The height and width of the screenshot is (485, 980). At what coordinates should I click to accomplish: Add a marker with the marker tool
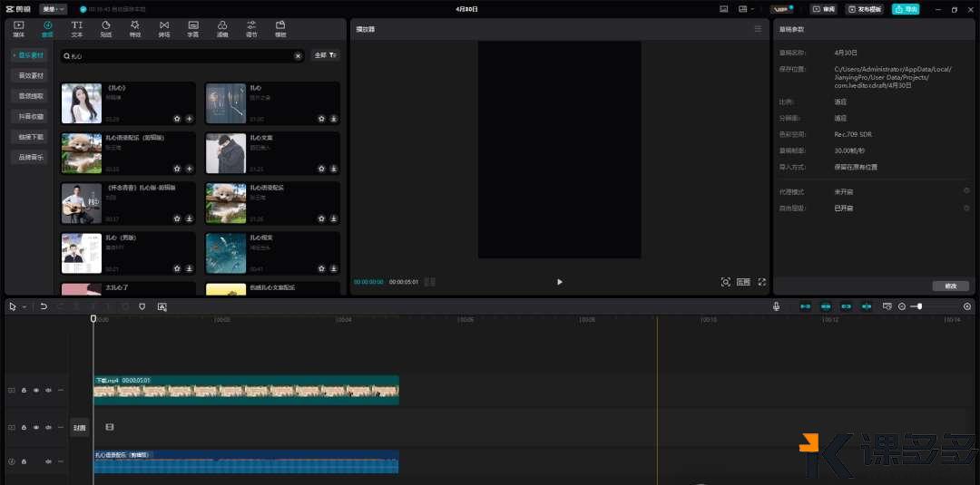point(142,306)
